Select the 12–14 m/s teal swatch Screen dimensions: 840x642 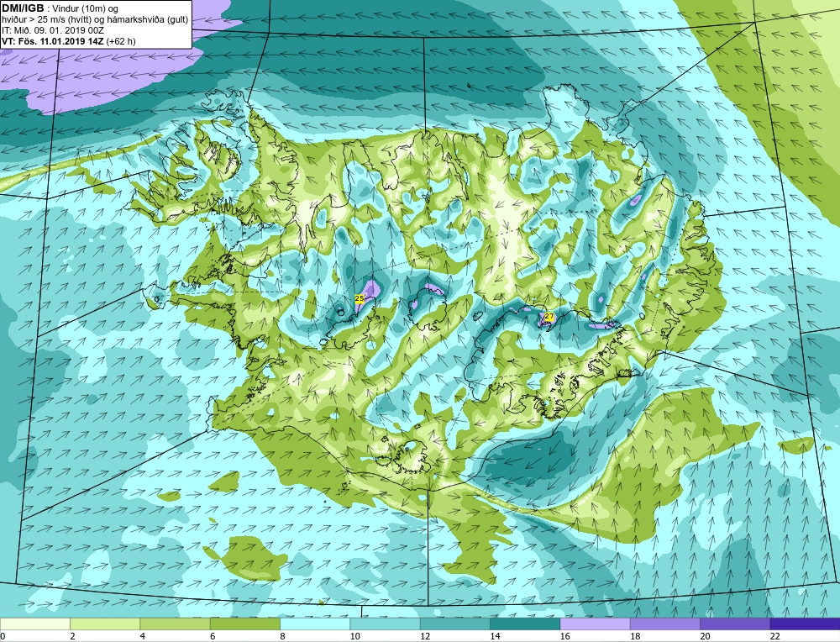[454, 624]
